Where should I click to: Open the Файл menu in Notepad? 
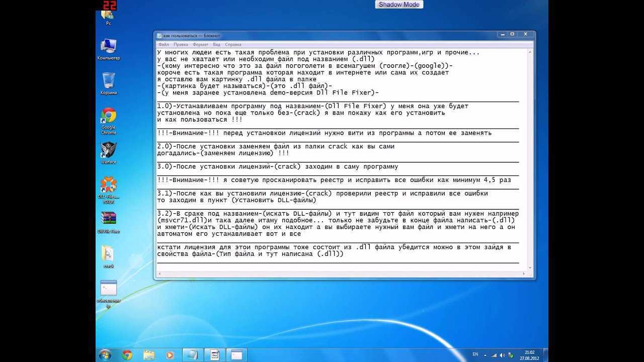(x=163, y=44)
